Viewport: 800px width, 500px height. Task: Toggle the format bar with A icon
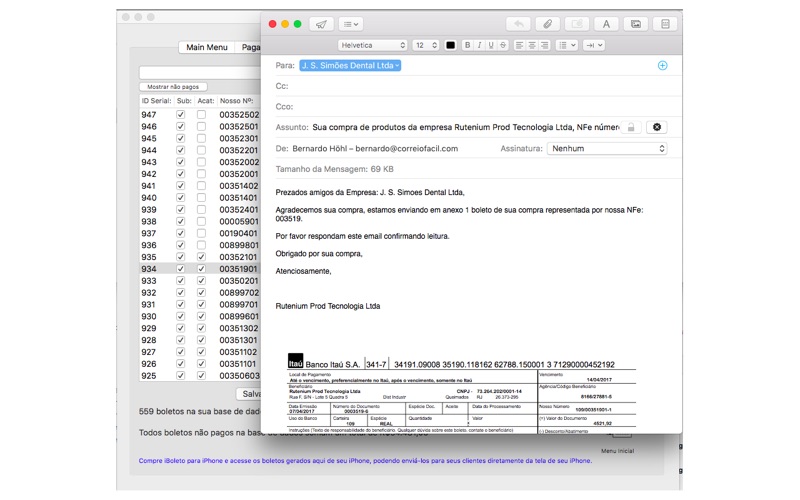tap(606, 24)
